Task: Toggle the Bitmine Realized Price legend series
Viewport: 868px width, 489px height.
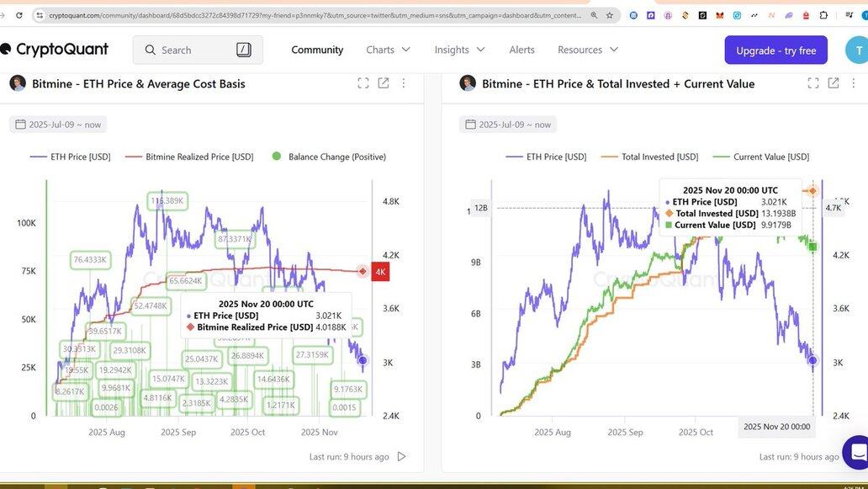Action: pos(189,157)
